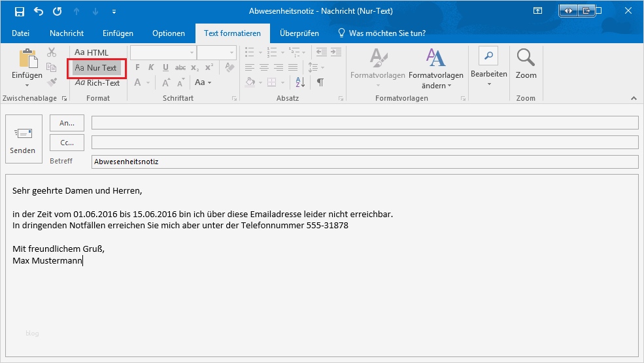The image size is (644, 363).
Task: Switch message format to Rich-Text
Action: coord(97,83)
